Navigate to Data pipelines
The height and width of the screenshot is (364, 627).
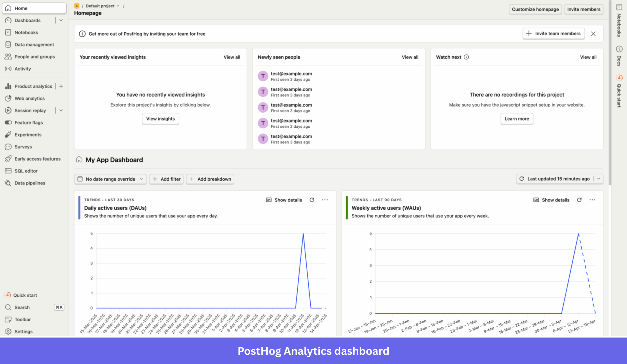(30, 183)
